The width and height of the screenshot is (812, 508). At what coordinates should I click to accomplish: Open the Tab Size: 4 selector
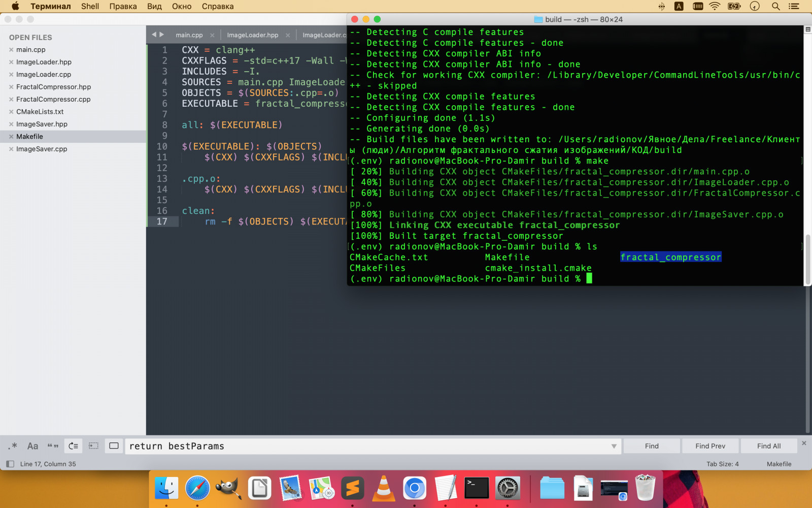pos(723,464)
